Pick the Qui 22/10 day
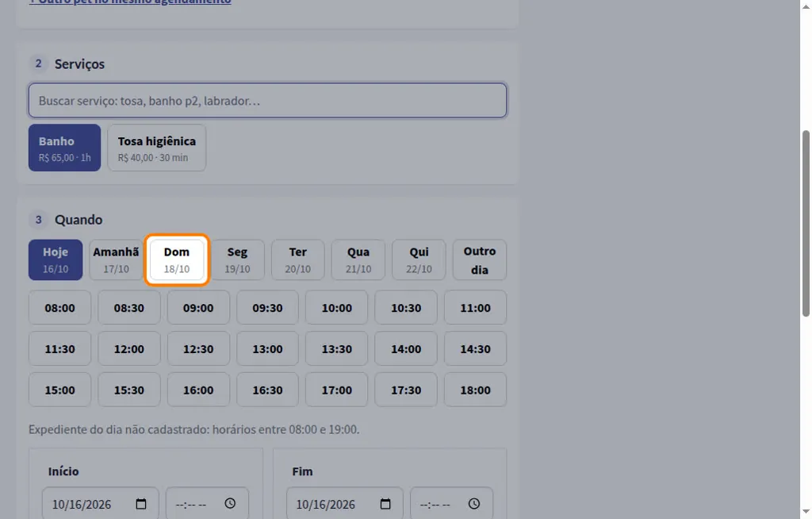Viewport: 812px width, 519px height. pyautogui.click(x=419, y=259)
